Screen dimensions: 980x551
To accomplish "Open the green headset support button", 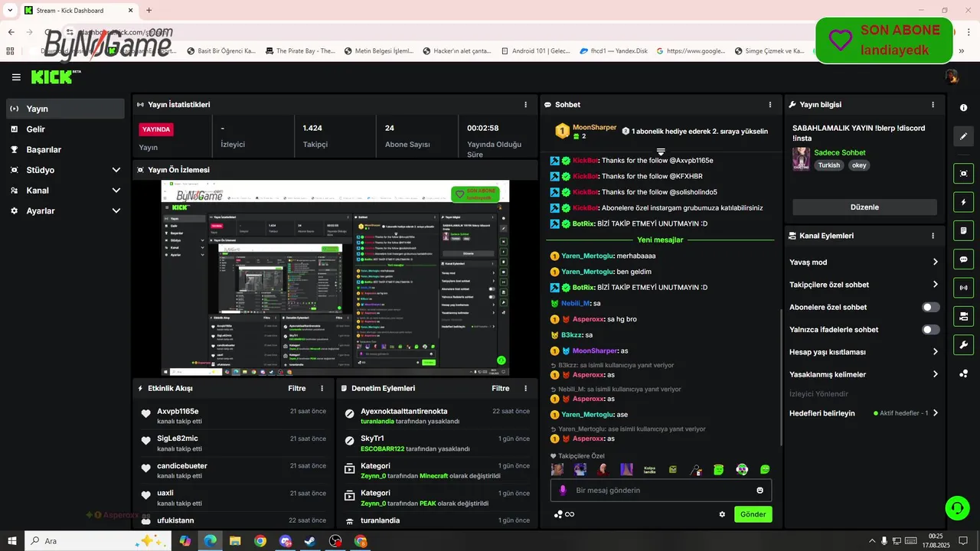I will click(x=956, y=507).
